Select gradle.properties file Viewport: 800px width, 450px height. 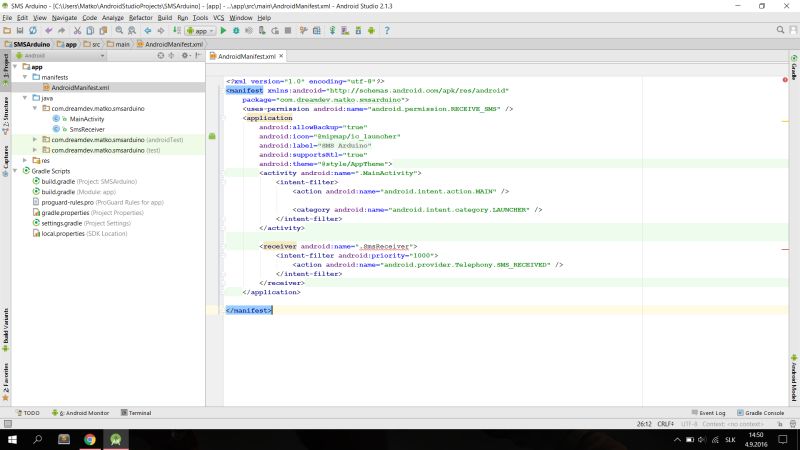[x=92, y=213]
